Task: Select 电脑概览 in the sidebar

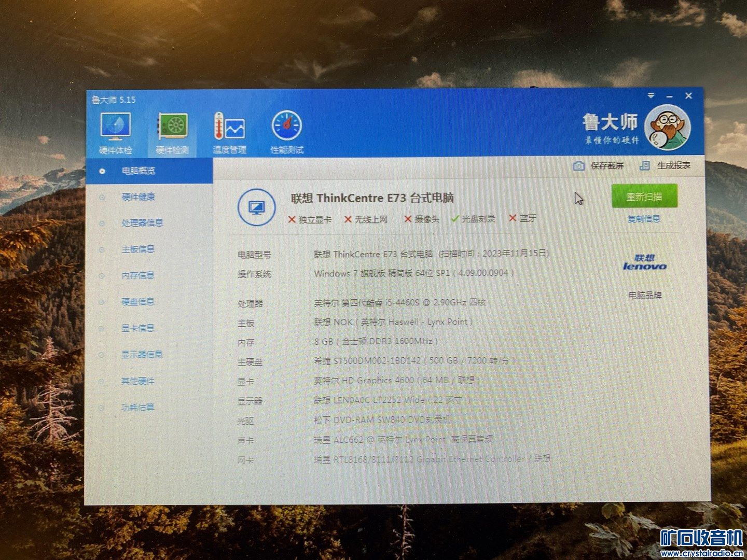Action: pyautogui.click(x=148, y=171)
